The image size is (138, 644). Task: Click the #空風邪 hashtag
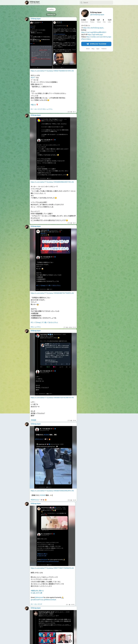pyautogui.click(x=33, y=420)
